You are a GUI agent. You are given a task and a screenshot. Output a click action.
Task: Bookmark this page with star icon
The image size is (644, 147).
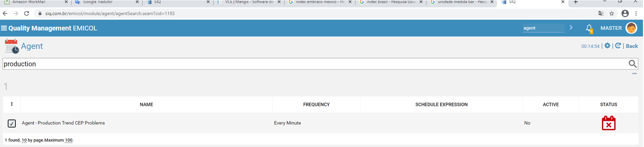click(612, 13)
